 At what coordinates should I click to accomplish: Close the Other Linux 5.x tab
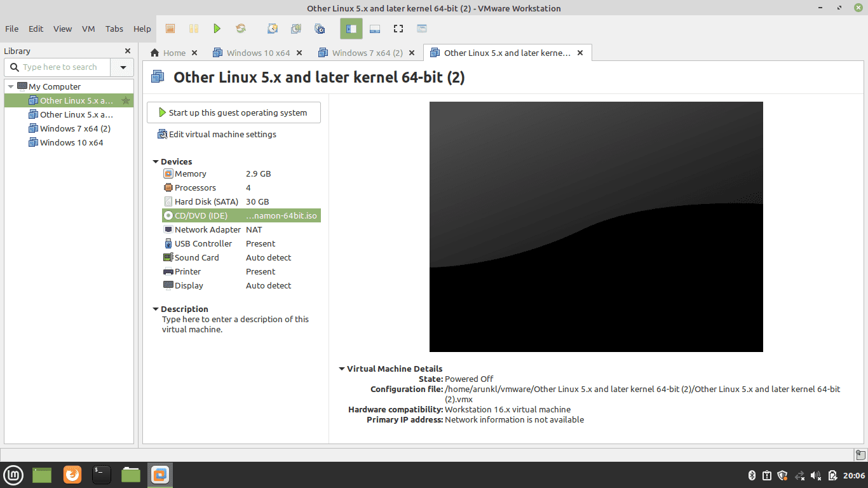coord(580,53)
